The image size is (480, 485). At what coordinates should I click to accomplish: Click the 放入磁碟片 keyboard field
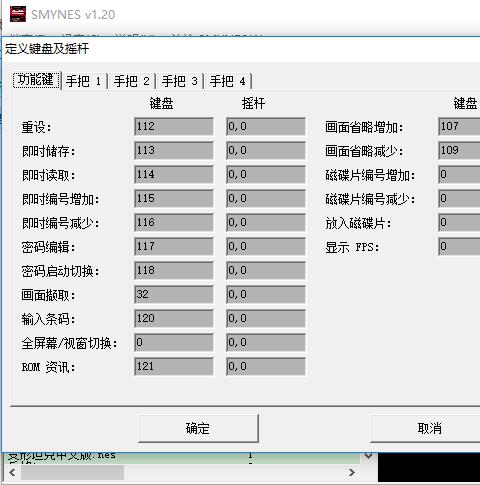pos(459,222)
